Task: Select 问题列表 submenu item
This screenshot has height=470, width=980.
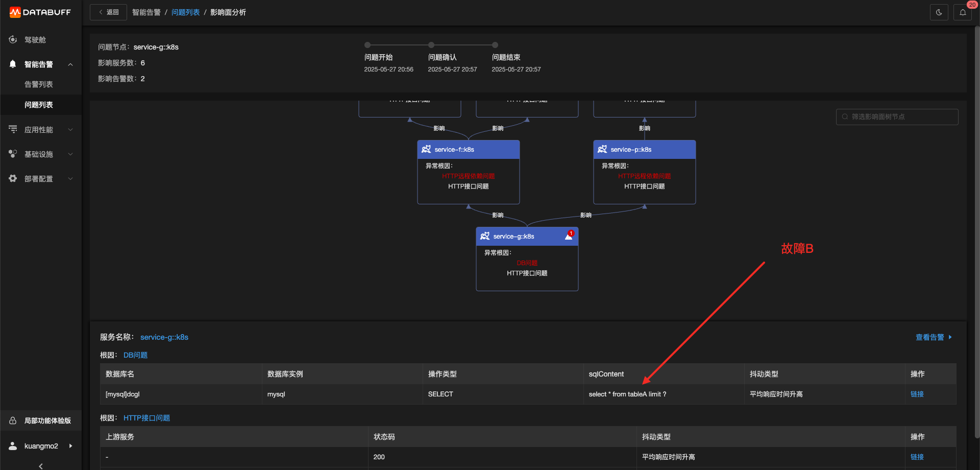Action: [39, 105]
